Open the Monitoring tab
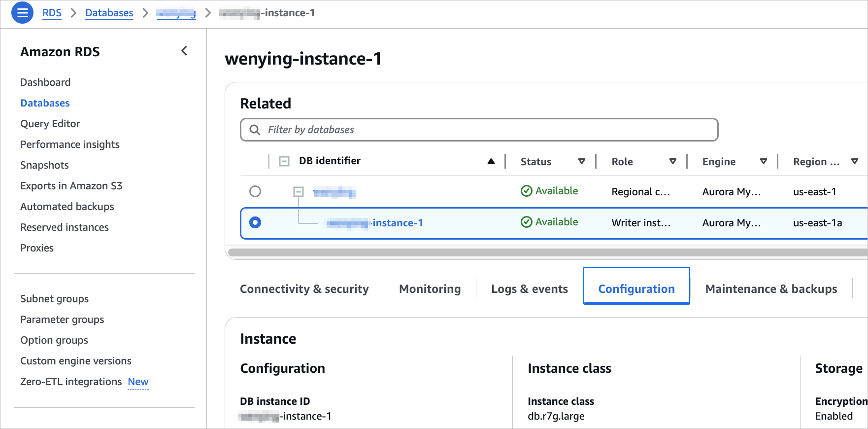This screenshot has height=429, width=868. click(430, 289)
